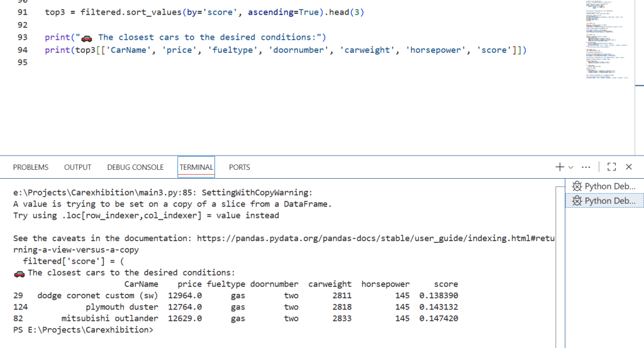Screen dimensions: 644x348
Task: Create a new terminal with plus icon
Action: tap(560, 167)
